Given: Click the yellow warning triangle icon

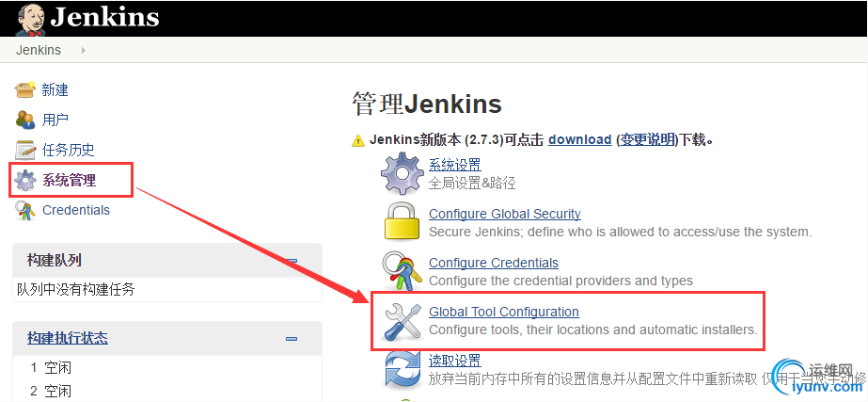Looking at the screenshot, I should pyautogui.click(x=358, y=141).
